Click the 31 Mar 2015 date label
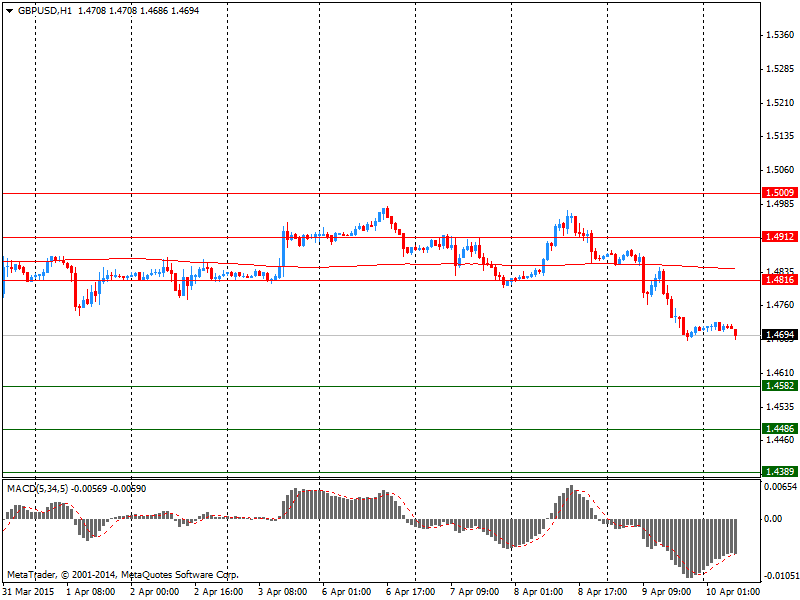800x600 pixels. click(28, 592)
